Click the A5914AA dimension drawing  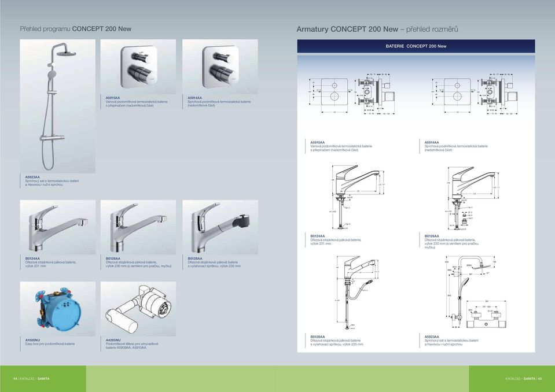point(475,94)
